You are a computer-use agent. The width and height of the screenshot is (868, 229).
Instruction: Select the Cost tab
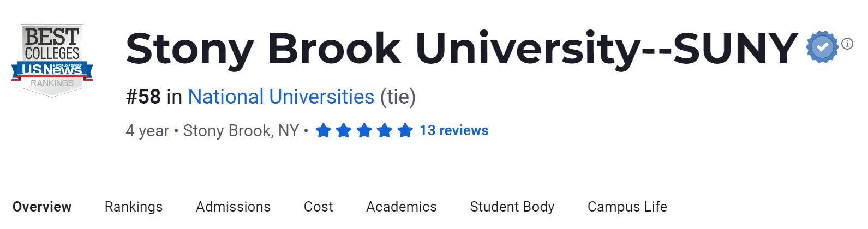[318, 207]
